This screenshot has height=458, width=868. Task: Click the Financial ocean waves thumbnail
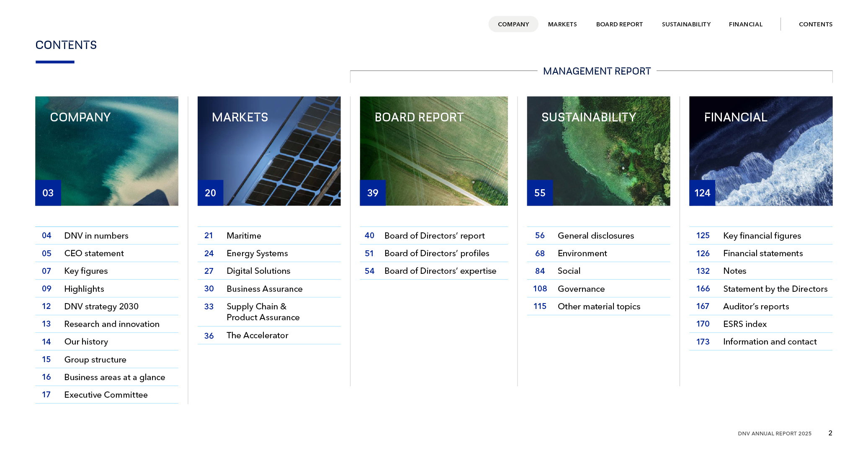pos(760,151)
